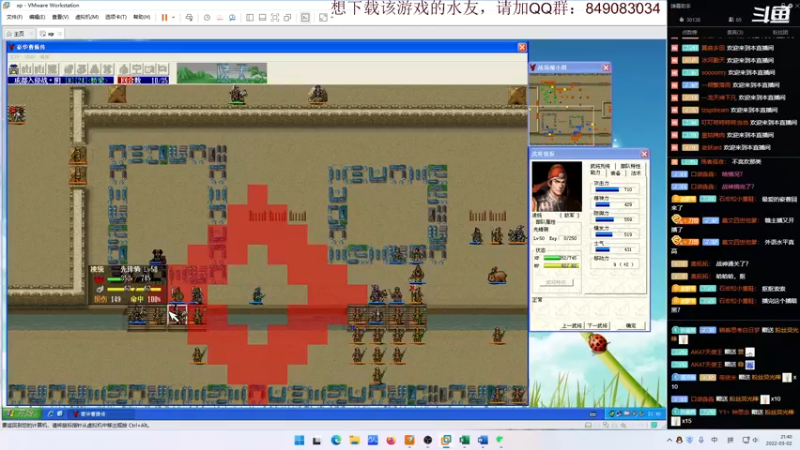Image resolution: width=800 pixels, height=450 pixels.
Task: Open the 编辑(E) menu in VMware
Action: pyautogui.click(x=37, y=17)
